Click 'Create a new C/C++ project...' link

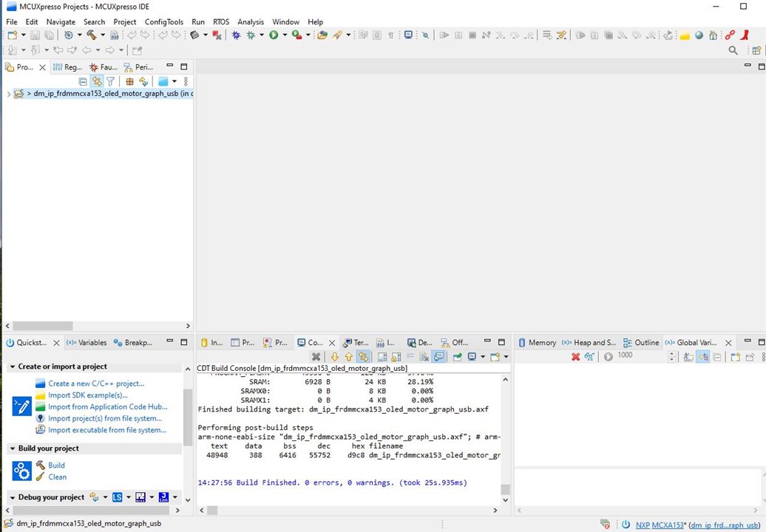(x=96, y=383)
